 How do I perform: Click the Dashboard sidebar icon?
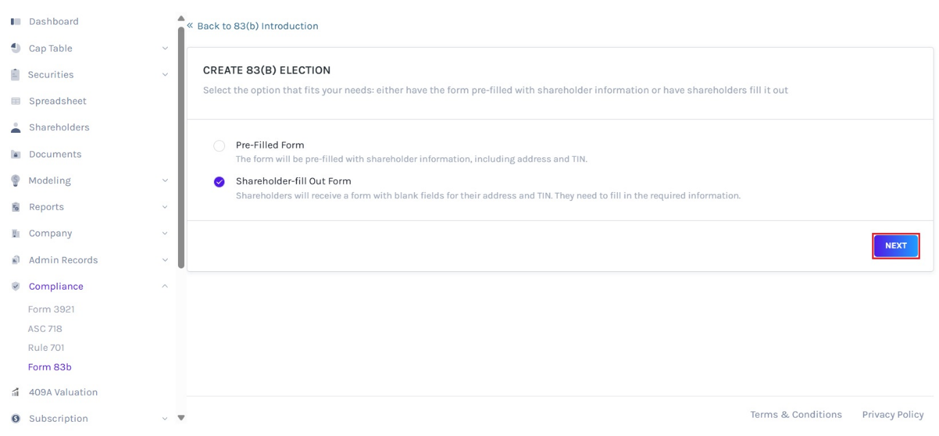[16, 22]
